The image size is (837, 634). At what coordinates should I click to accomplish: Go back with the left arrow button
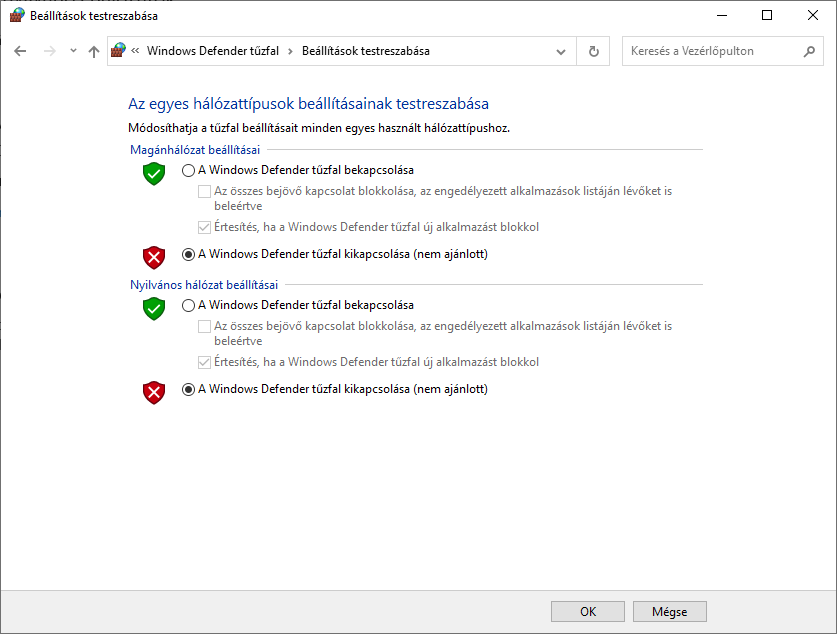(20, 51)
